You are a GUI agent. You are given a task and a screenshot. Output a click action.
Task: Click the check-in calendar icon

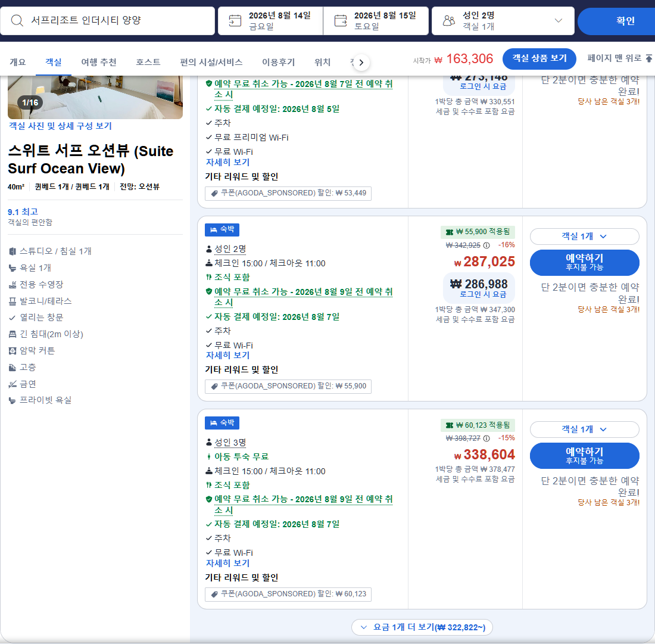235,20
